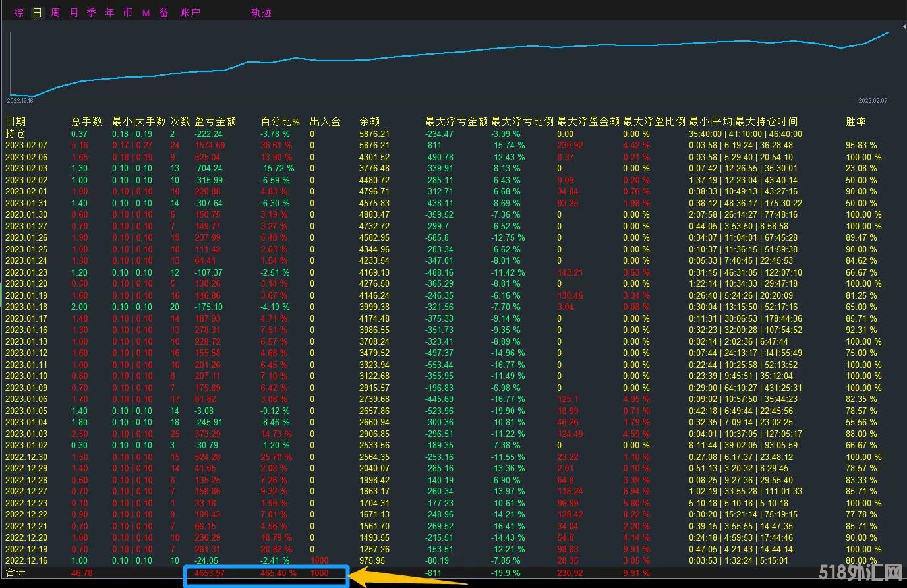Select the 持仓 holdings row
907x588 pixels.
click(x=15, y=134)
